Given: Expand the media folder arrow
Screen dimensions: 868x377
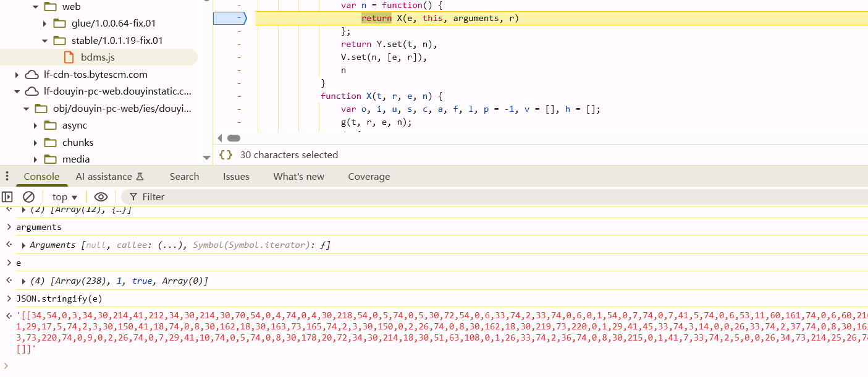Looking at the screenshot, I should (x=36, y=159).
